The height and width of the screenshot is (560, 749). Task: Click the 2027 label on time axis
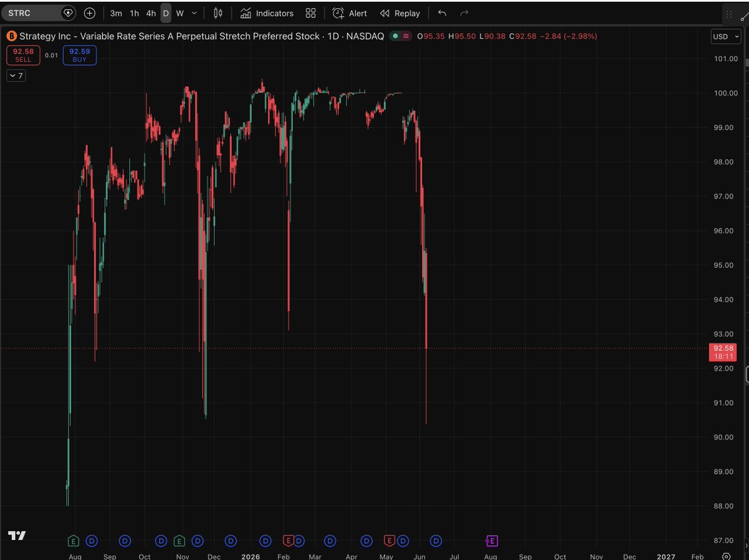[666, 556]
